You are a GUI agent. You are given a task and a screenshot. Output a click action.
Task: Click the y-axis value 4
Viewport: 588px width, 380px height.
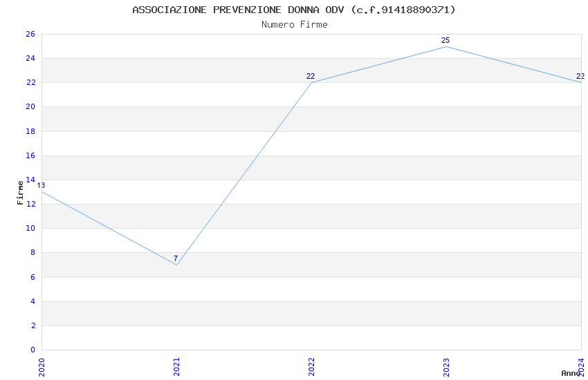click(33, 301)
